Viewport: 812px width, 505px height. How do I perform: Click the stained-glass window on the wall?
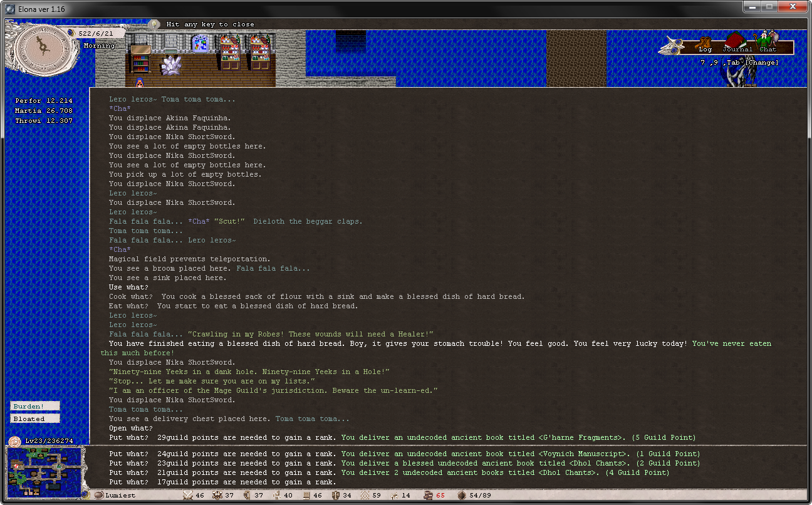[x=200, y=44]
